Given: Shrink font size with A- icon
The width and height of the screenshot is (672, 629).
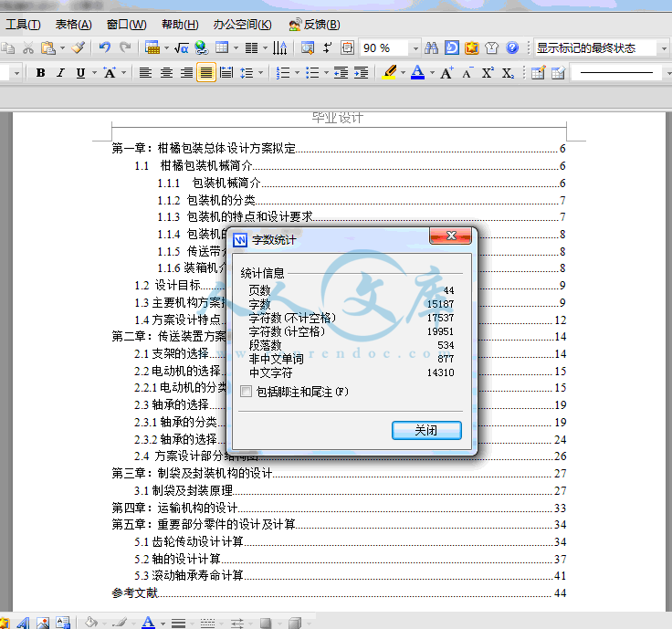Looking at the screenshot, I should (x=467, y=73).
